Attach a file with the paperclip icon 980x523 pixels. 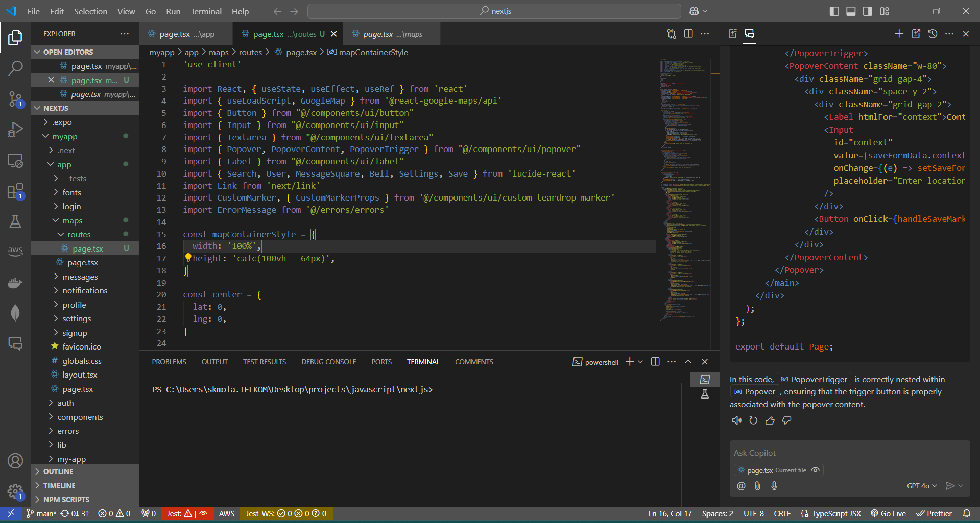coord(758,486)
